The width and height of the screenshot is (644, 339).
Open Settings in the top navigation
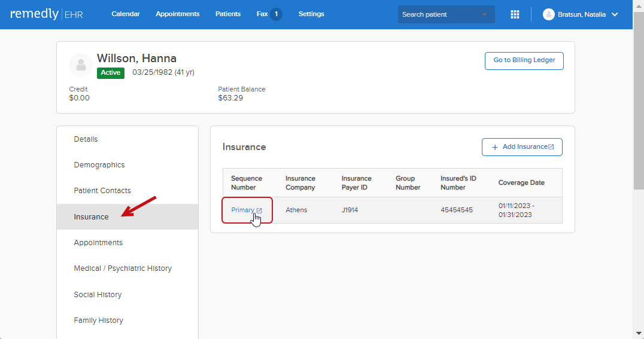point(311,14)
